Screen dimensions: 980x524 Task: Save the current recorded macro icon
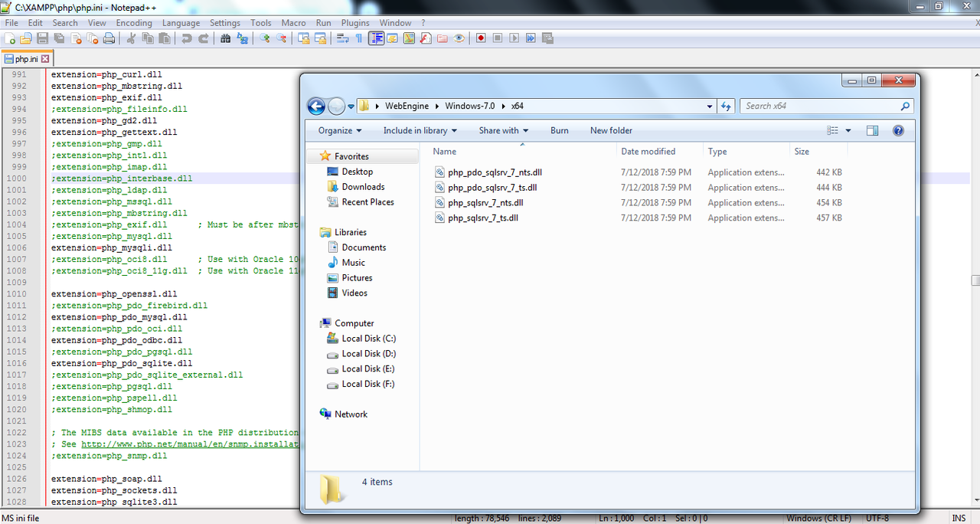[547, 38]
